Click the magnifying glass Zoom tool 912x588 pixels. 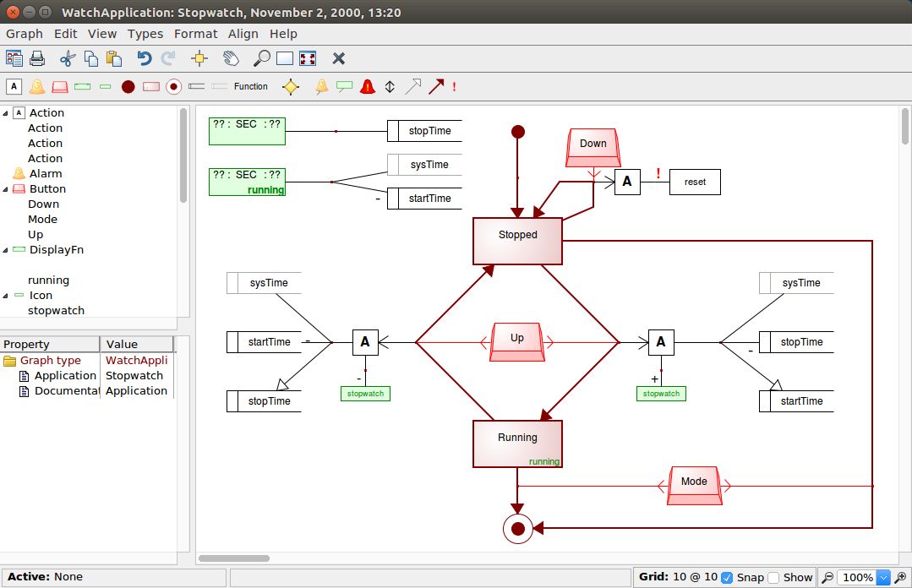pos(262,58)
